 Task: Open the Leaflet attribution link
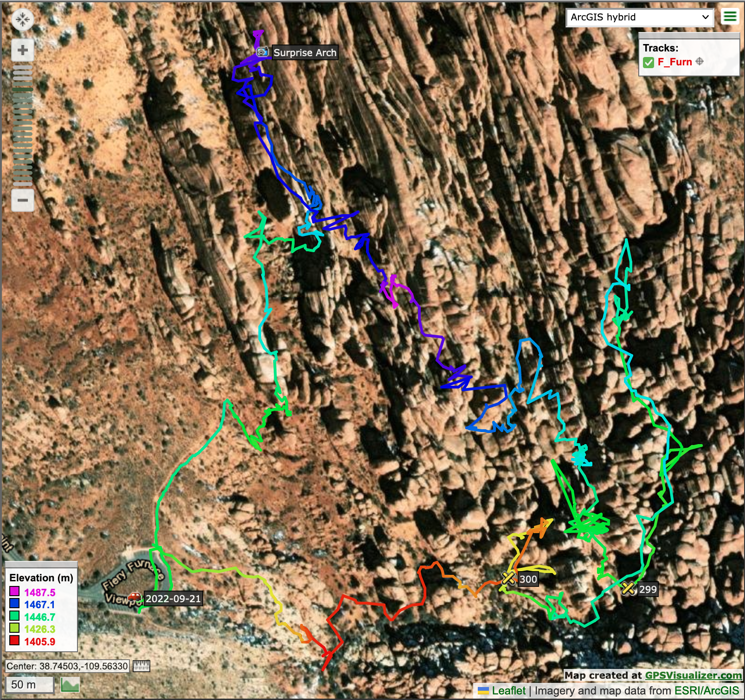tap(508, 691)
